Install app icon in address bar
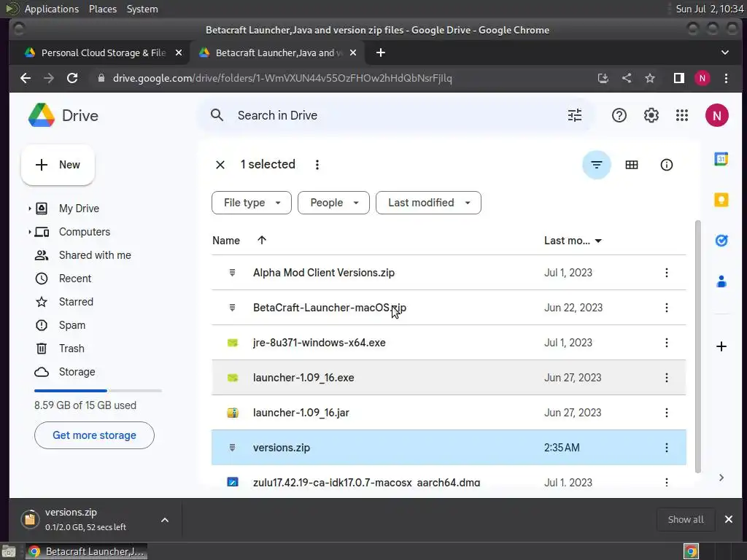The width and height of the screenshot is (747, 560). click(x=603, y=78)
